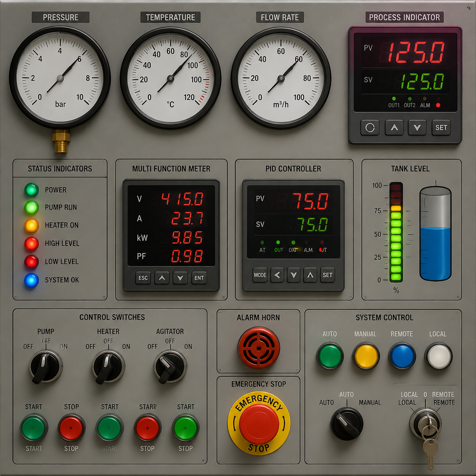Click the PID Controller down arrow key
The image size is (476, 476).
pos(293,275)
